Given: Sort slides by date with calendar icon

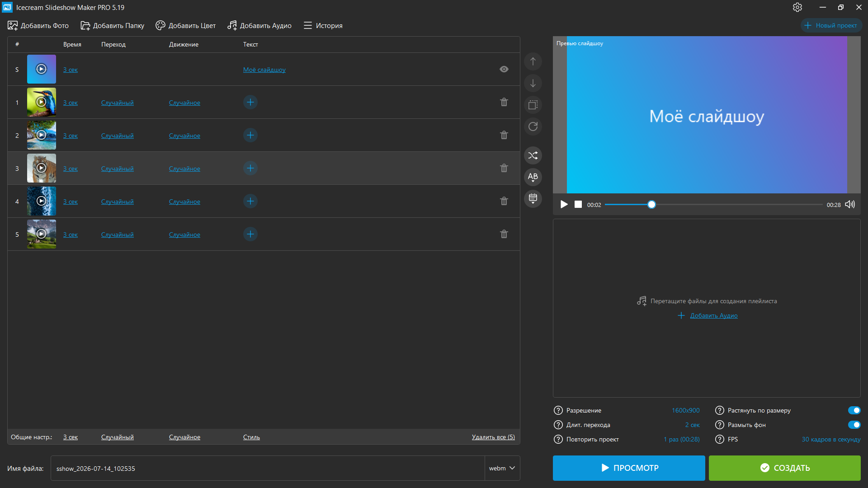Looking at the screenshot, I should tap(533, 199).
